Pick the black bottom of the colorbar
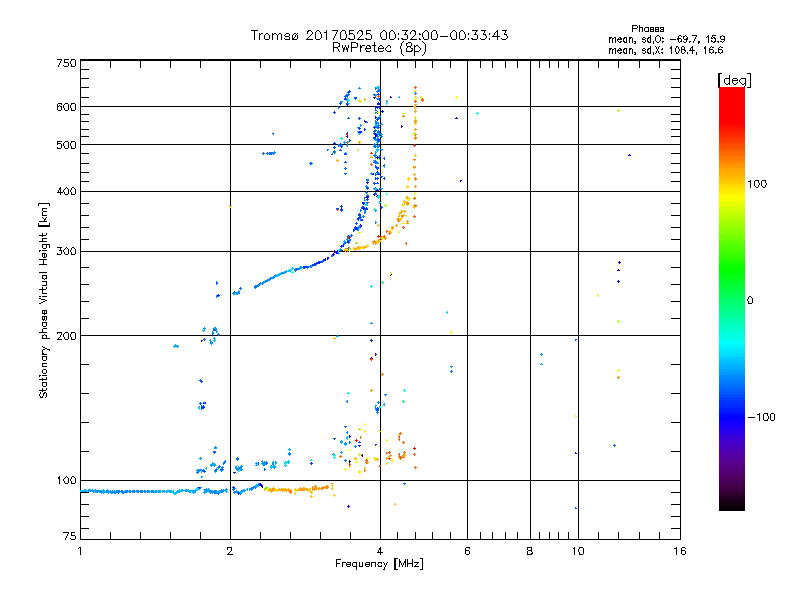The image size is (800, 600). [732, 503]
